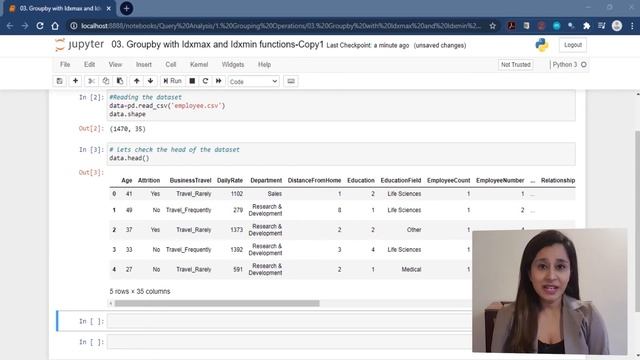Interrupt the kernel with stop icon
Image resolution: width=640 pixels, height=360 pixels.
192,81
